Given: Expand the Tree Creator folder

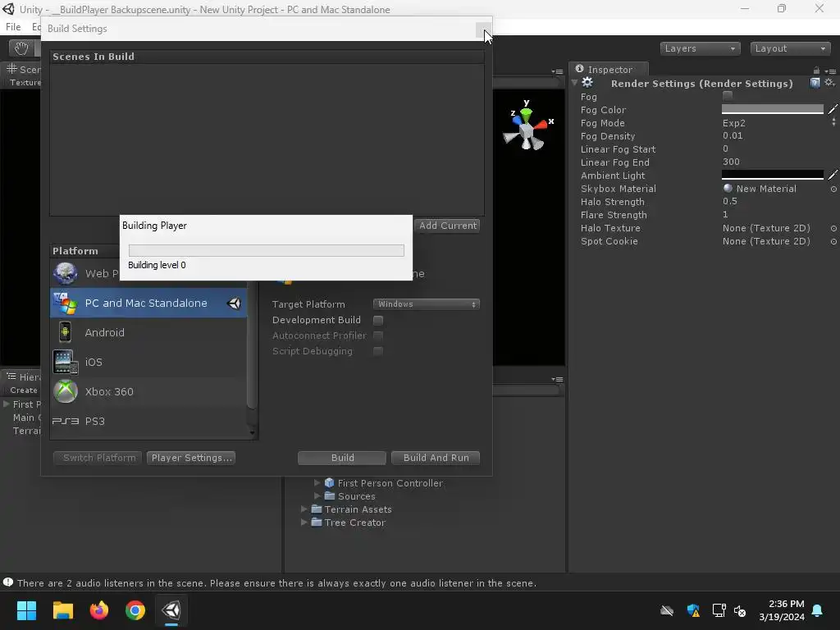Looking at the screenshot, I should coord(304,523).
